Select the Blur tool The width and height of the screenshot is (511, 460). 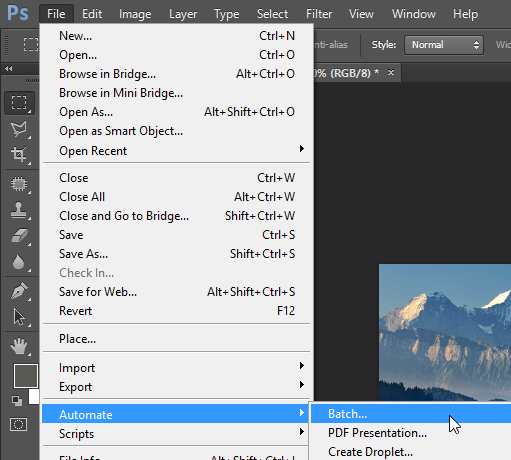click(19, 262)
